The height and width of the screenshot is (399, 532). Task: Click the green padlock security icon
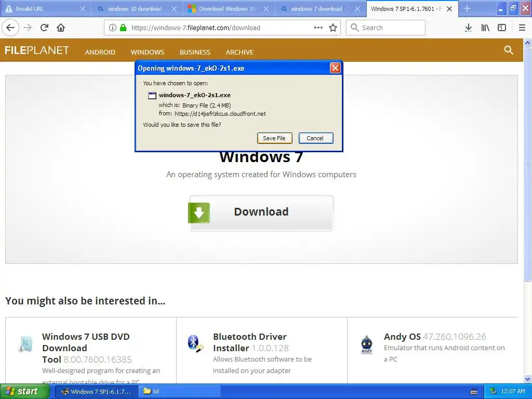click(x=123, y=28)
